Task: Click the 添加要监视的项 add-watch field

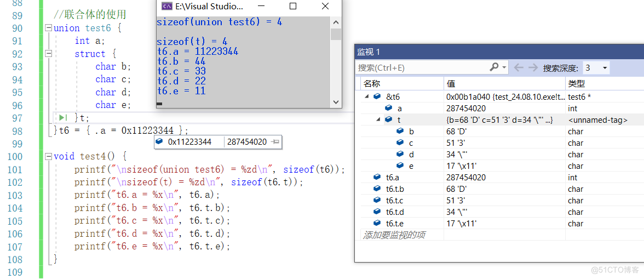Action: tap(394, 235)
